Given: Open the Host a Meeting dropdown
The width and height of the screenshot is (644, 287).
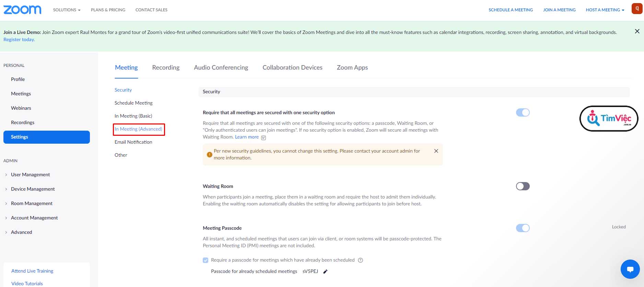Looking at the screenshot, I should point(605,10).
